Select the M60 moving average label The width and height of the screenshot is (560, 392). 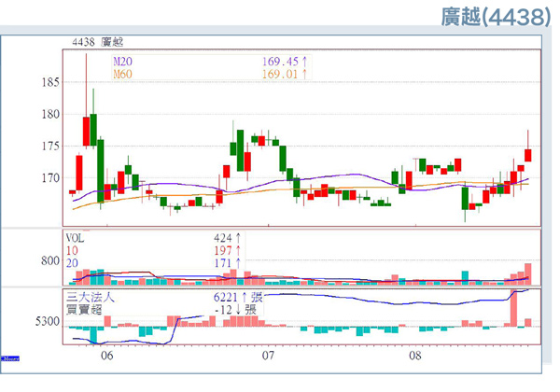(122, 71)
